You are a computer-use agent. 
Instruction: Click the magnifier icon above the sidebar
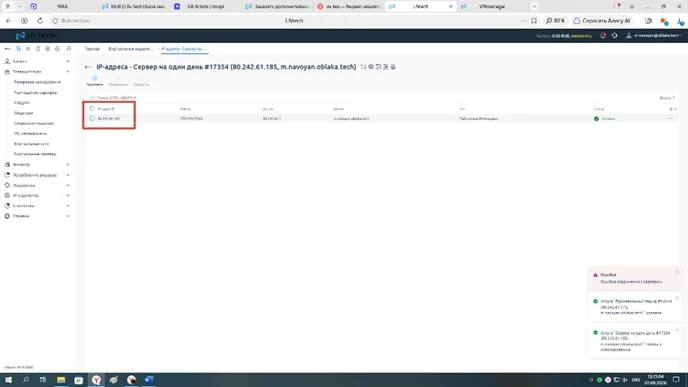(68, 49)
